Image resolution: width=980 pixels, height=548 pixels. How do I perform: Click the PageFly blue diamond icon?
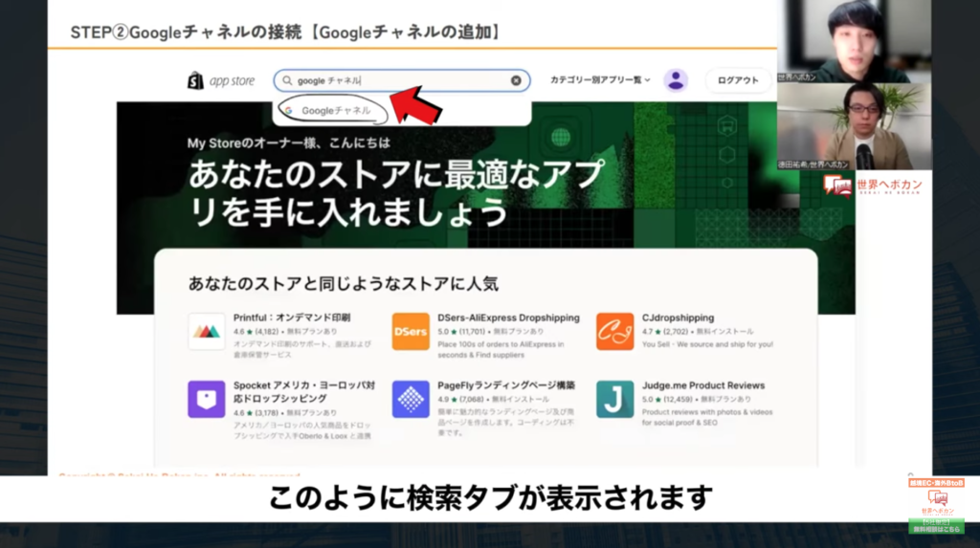coord(411,399)
